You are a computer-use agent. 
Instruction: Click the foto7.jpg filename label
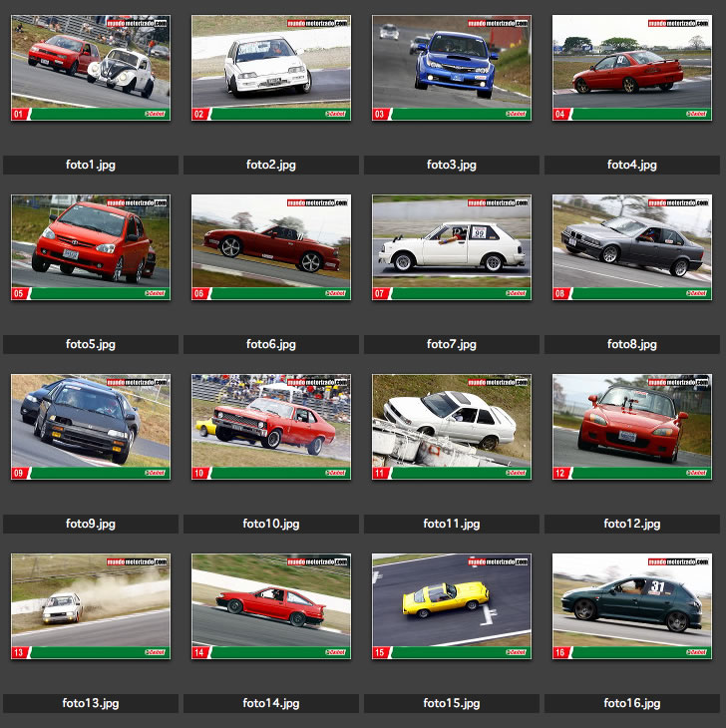[452, 344]
